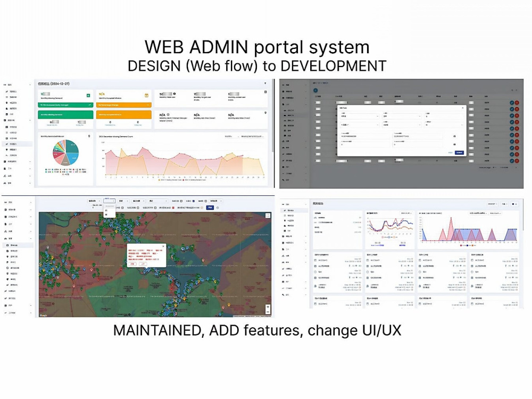
Task: Click the red delete icon in the last table row
Action: tap(517, 161)
